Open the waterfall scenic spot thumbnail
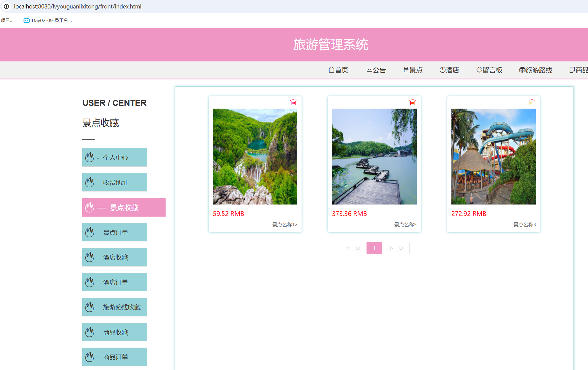 255,156
